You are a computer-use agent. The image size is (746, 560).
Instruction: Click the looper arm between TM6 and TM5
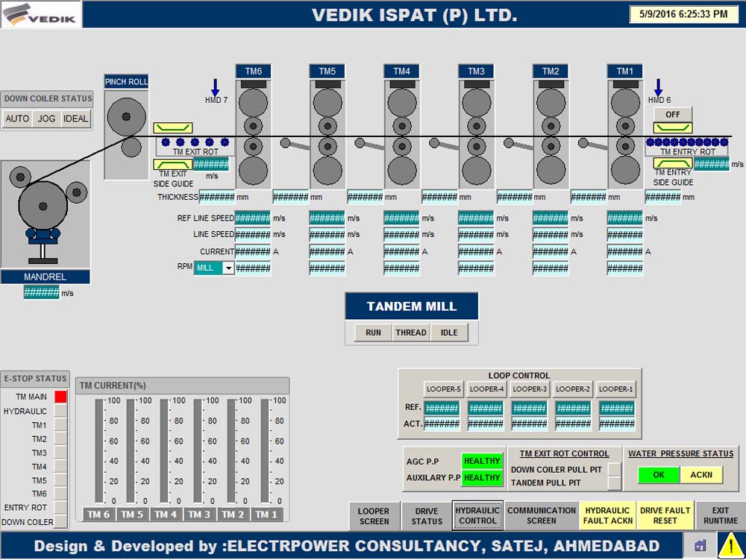point(295,144)
